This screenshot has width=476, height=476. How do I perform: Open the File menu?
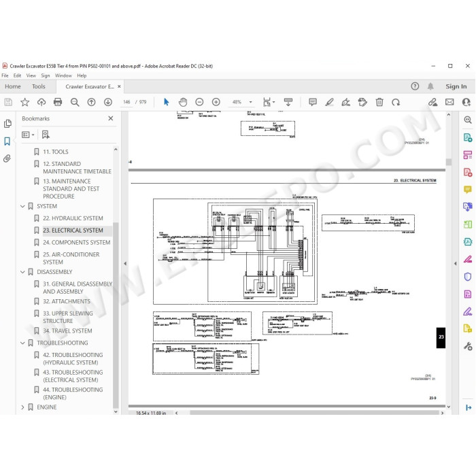tap(5, 75)
